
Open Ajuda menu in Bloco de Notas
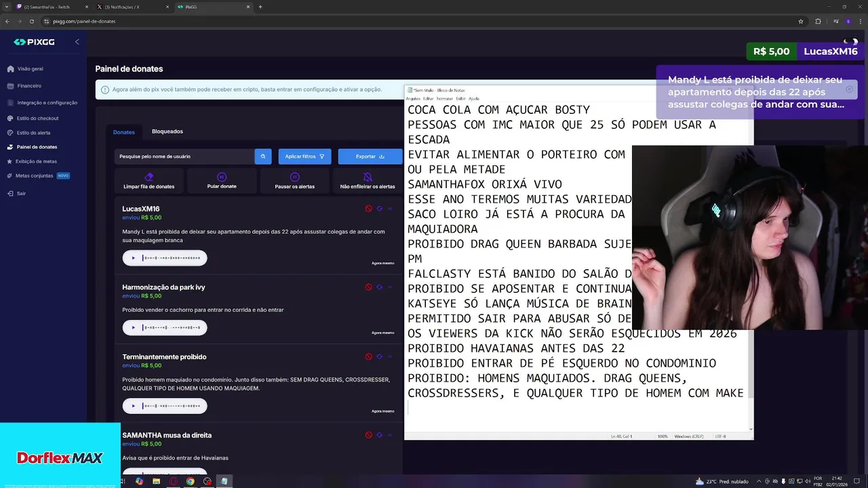pos(474,98)
